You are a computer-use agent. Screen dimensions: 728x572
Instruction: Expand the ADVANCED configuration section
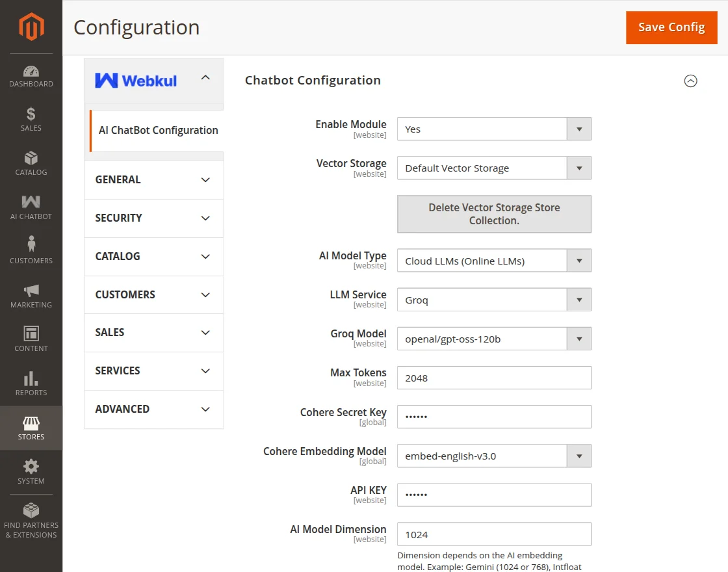[153, 409]
